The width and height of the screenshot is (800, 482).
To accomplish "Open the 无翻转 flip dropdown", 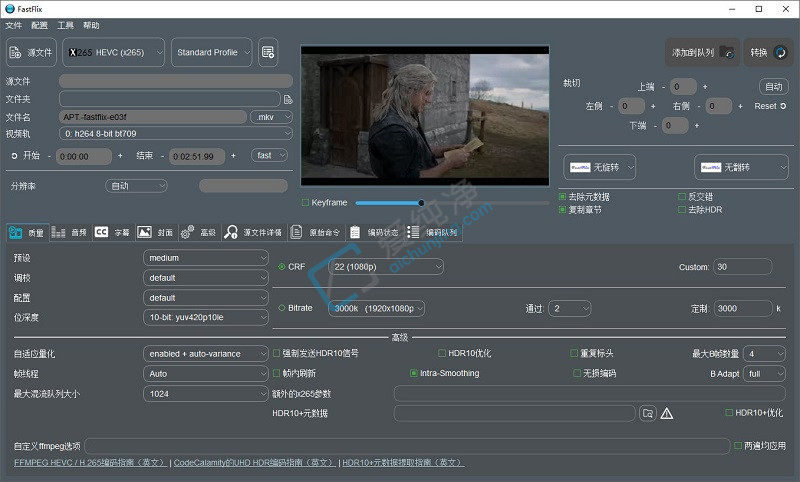I will [x=741, y=167].
